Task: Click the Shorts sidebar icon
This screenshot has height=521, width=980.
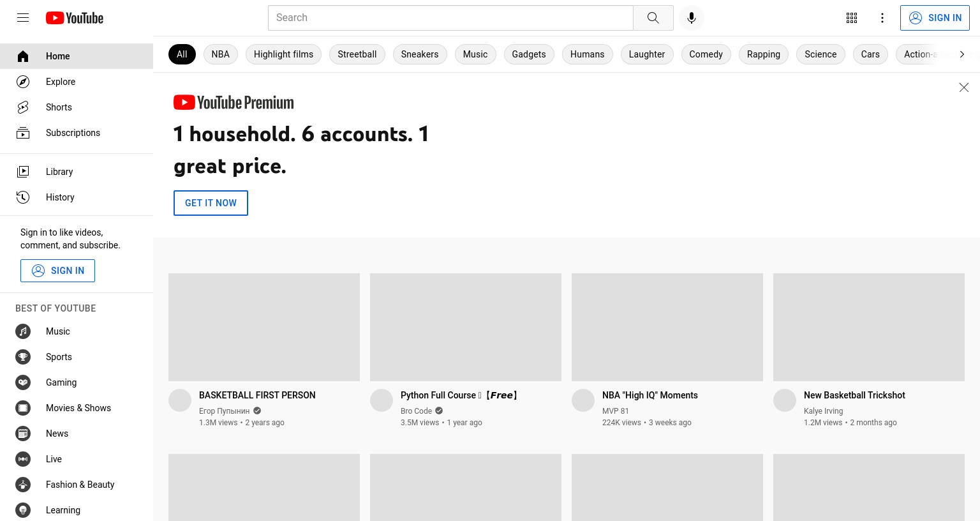Action: point(23,107)
